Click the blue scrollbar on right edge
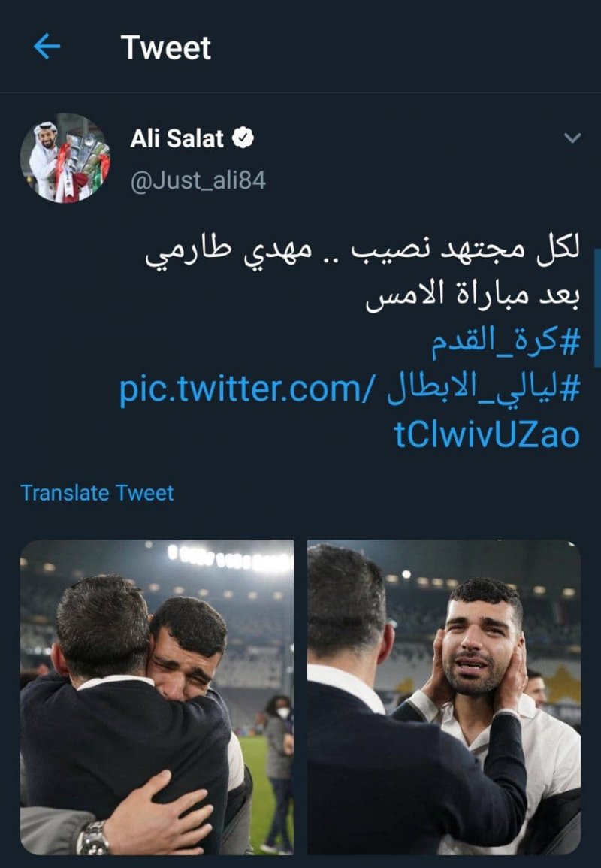Viewport: 601px width, 868px height. (597, 308)
